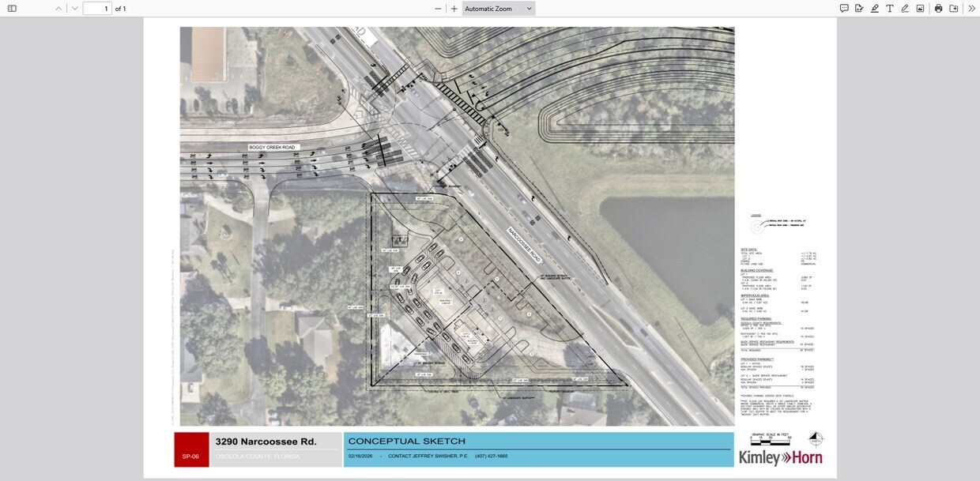The height and width of the screenshot is (481, 980).
Task: Print the document
Action: [938, 9]
